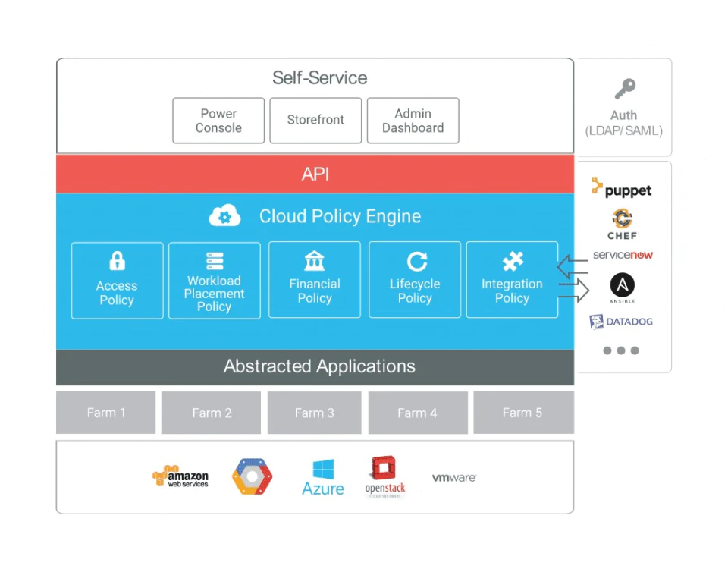Click the Lifecycle Policy refresh icon
728x572 pixels.
click(416, 262)
